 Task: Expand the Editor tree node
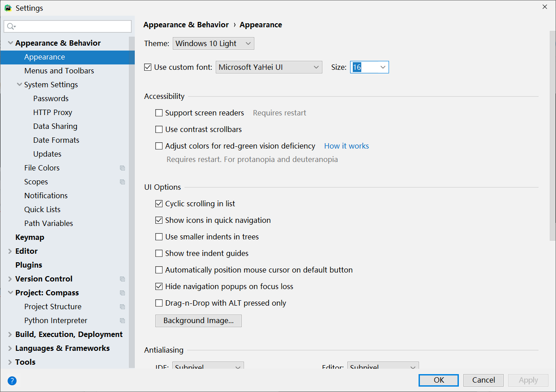click(x=10, y=251)
